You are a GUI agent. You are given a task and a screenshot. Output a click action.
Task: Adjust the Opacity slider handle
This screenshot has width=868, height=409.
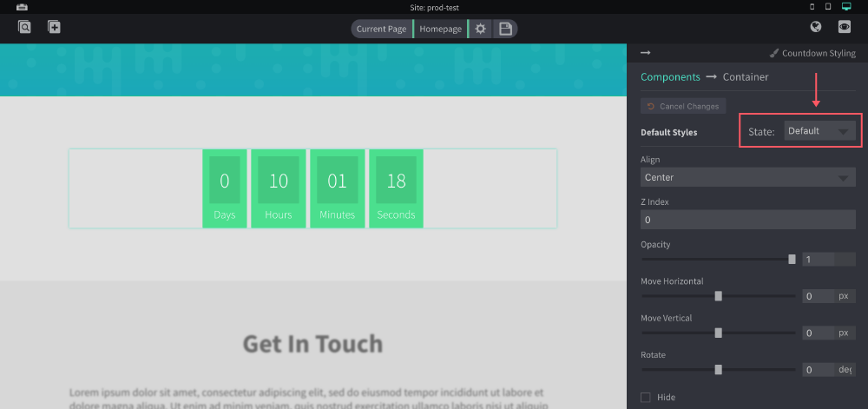click(792, 259)
